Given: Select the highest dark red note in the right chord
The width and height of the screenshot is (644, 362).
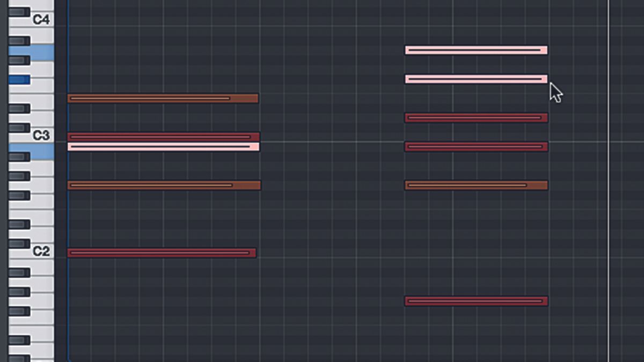Looking at the screenshot, I should [475, 117].
